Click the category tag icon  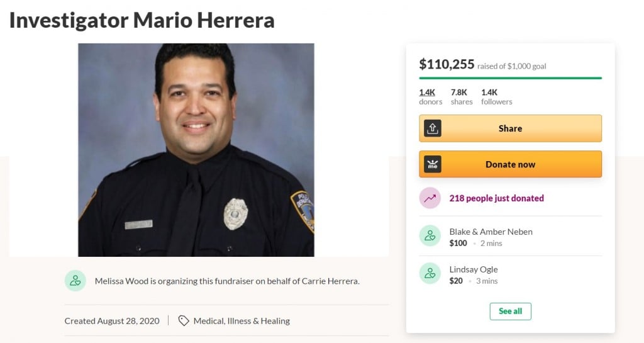[184, 321]
